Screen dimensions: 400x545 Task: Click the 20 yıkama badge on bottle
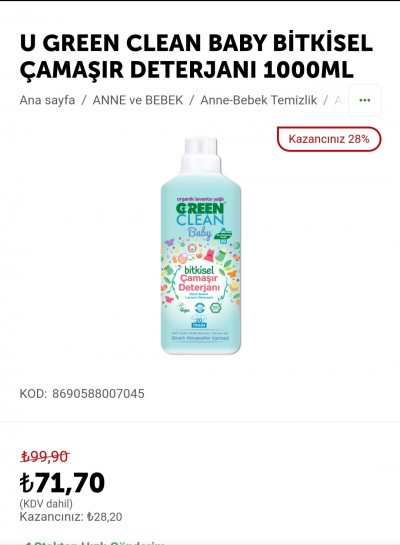point(199,322)
